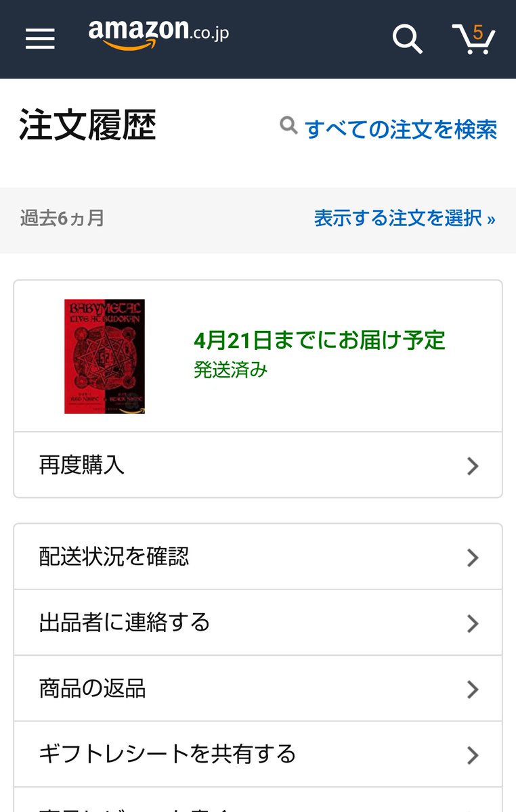Click the chevron beside 配送状況を確認
The width and height of the screenshot is (516, 812).
click(473, 558)
